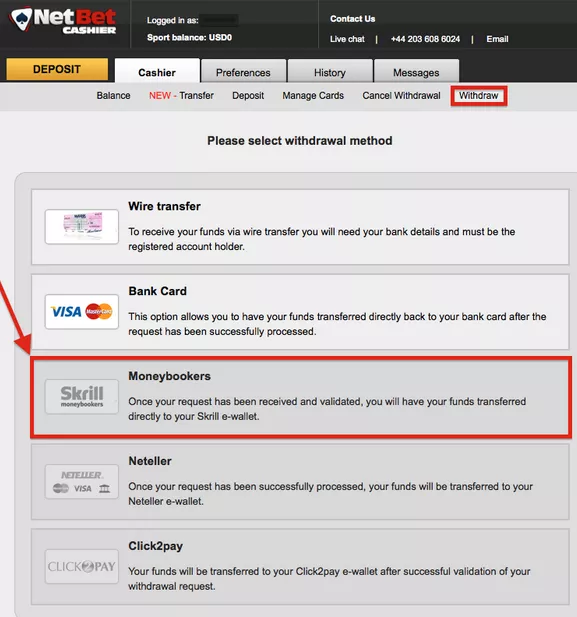Select the wire transfer cheque icon
Viewport: 577px width, 617px height.
[x=81, y=227]
